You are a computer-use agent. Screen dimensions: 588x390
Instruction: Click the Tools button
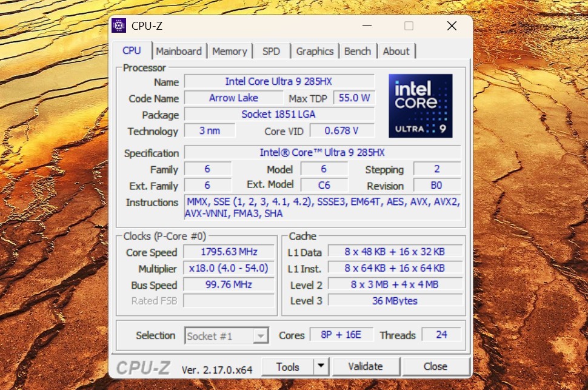pos(287,367)
